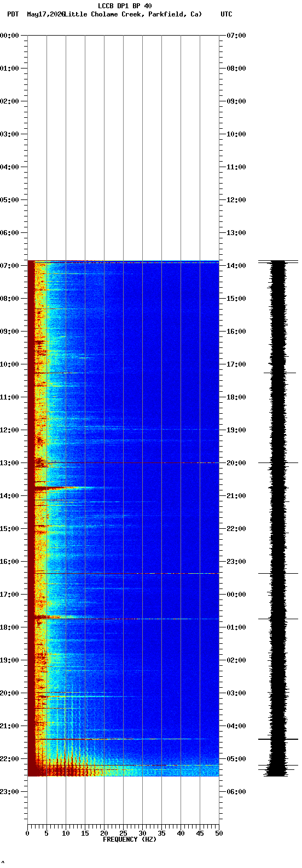Viewport: 302px width, 868px height.
Task: Click the 30 Hz frequency axis label
Action: coord(142,833)
